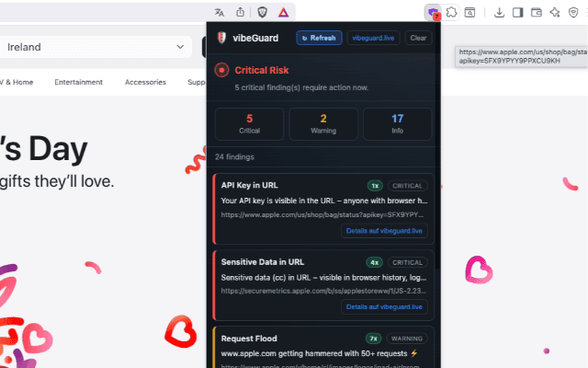Screen dimensions: 588x368
Task: Open the Entertainment menu item
Action: point(78,82)
